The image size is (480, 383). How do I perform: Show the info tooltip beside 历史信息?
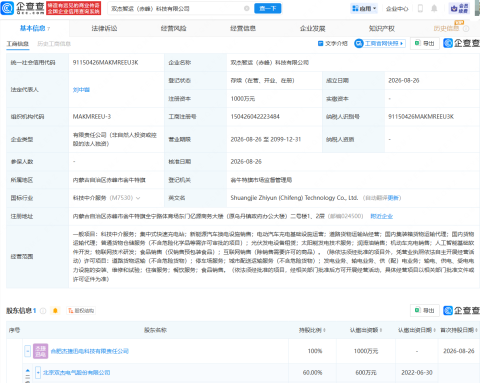coord(466,29)
